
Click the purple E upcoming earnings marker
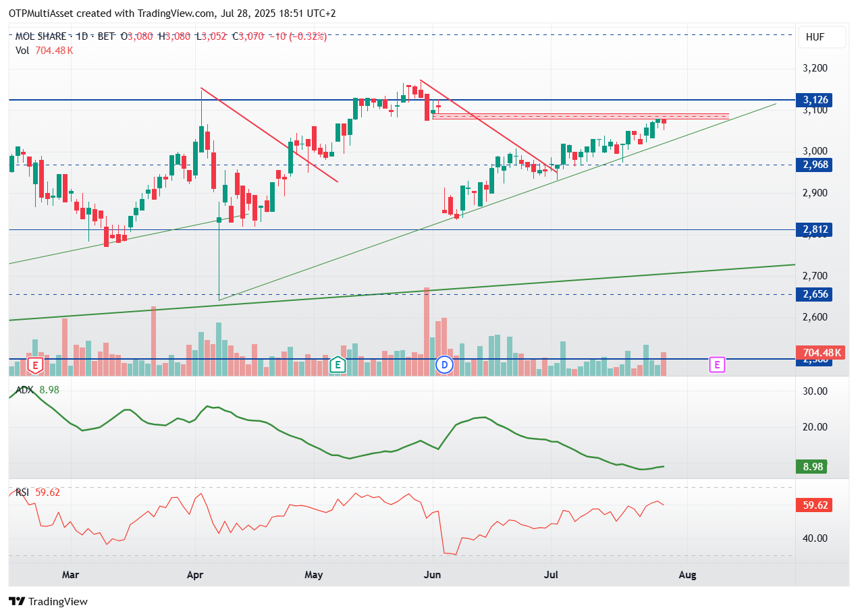[717, 365]
